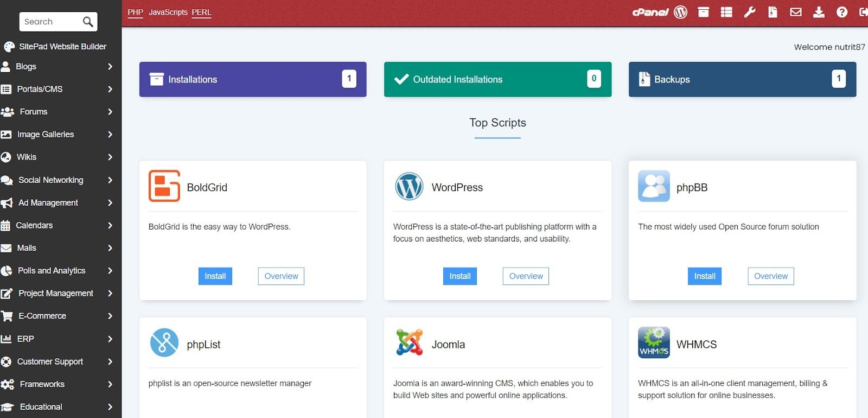The image size is (868, 418).
Task: Click the Frameworks gears icon
Action: pos(8,384)
